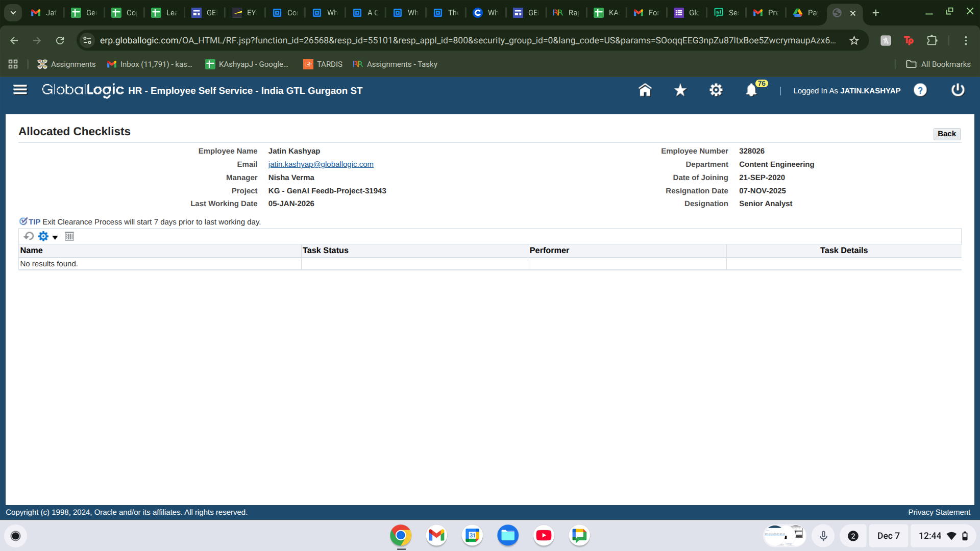Screen dimensions: 980x551
Task: Click the Help question mark icon
Action: [920, 90]
